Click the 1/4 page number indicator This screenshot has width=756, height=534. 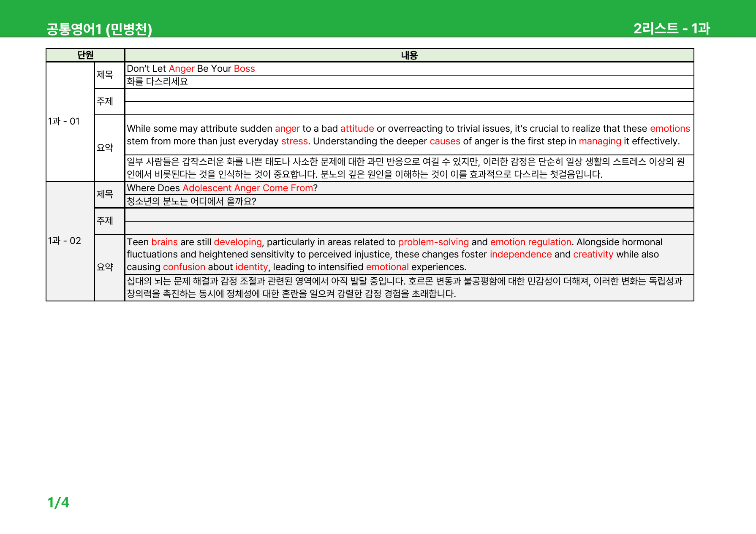tap(58, 502)
